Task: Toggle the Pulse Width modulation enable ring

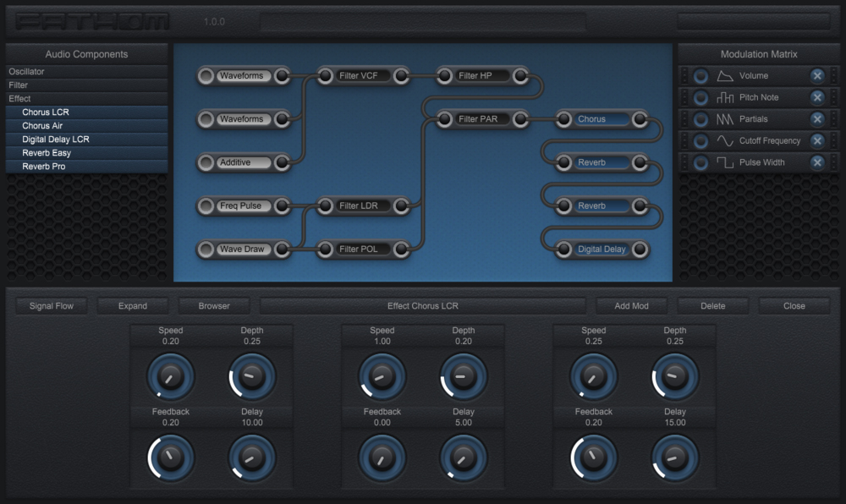Action: tap(700, 162)
